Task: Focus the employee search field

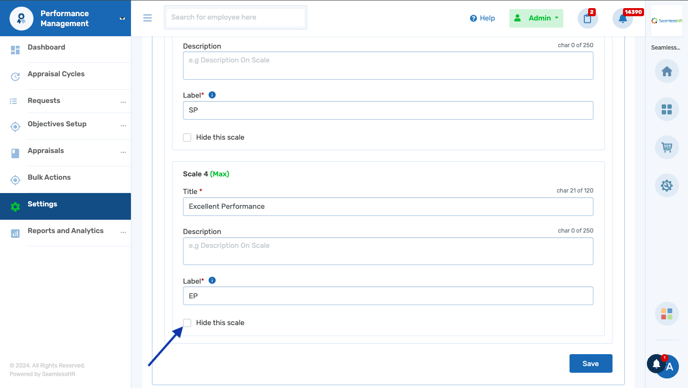Action: tap(236, 18)
